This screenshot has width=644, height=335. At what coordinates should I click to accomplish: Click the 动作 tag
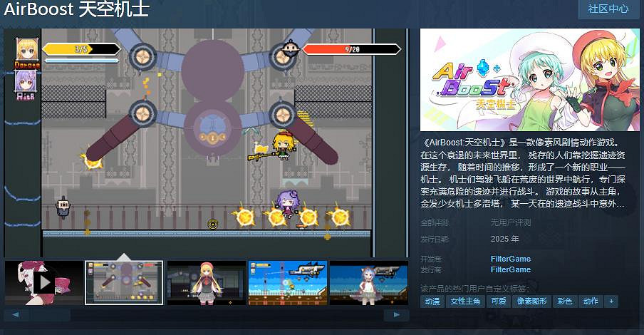(x=591, y=301)
